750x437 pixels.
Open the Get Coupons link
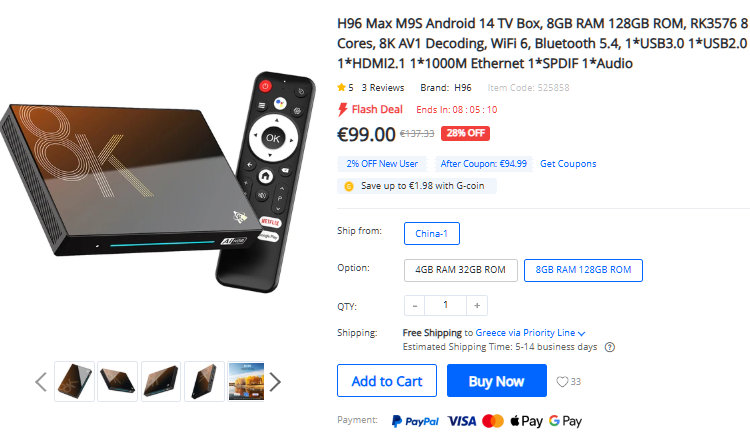[568, 164]
